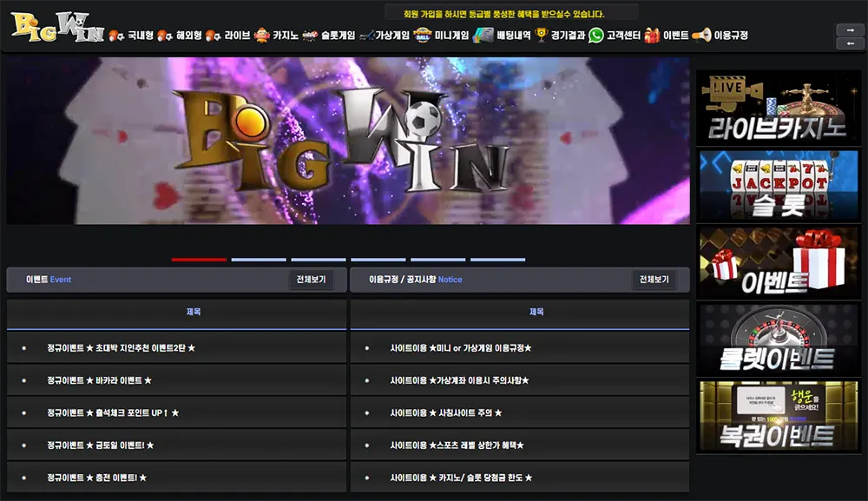Click 전체보기 in the 이용규정 / 공지사항 Notice panel
Image resolution: width=868 pixels, height=501 pixels.
pos(654,280)
